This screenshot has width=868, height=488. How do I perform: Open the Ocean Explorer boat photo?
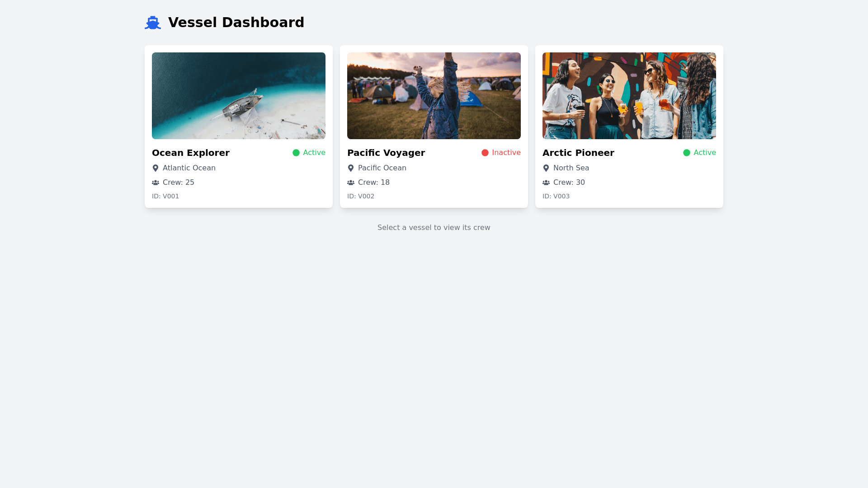(239, 96)
